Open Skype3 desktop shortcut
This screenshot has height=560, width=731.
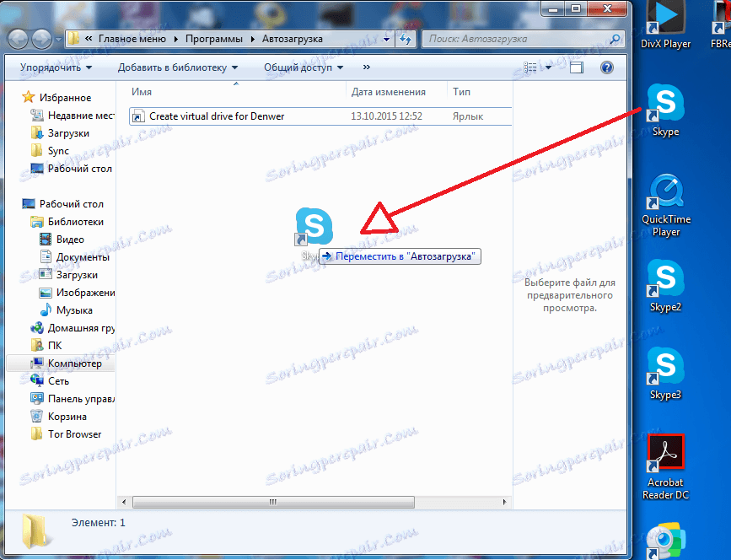click(x=665, y=373)
